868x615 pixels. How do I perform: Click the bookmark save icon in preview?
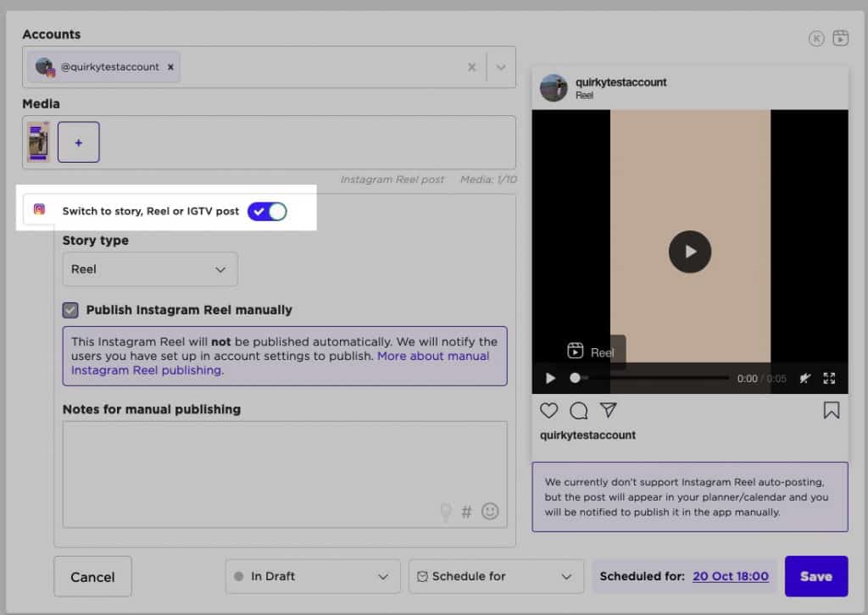click(831, 411)
